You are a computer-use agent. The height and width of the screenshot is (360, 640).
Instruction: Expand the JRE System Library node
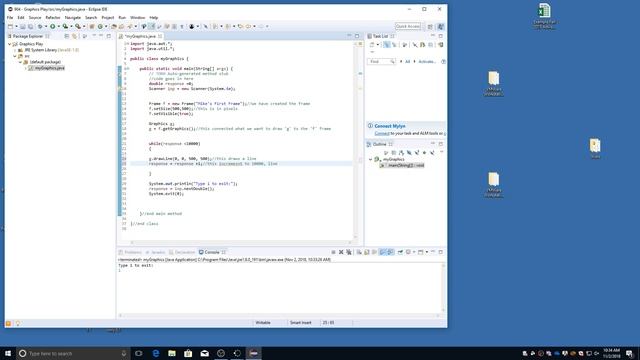pos(15,50)
